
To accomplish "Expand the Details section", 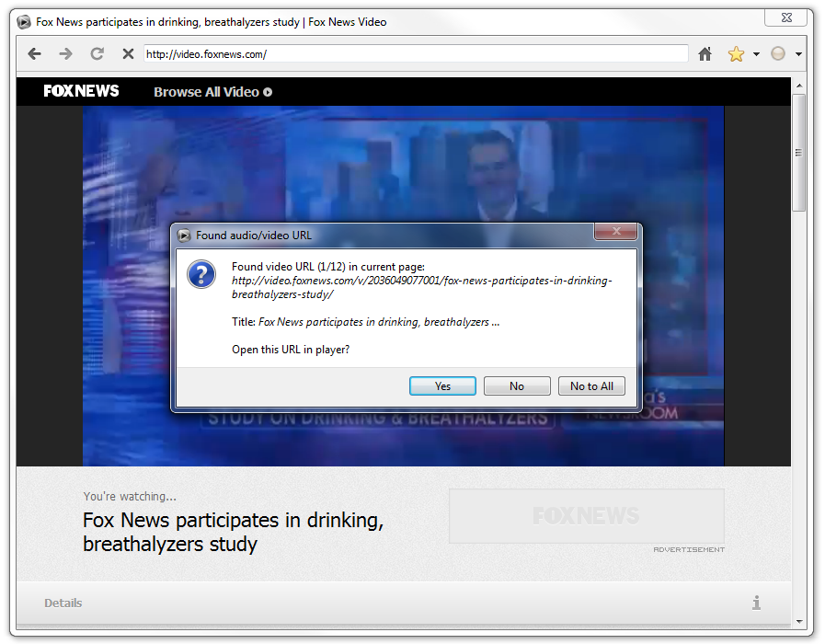I will pos(63,603).
